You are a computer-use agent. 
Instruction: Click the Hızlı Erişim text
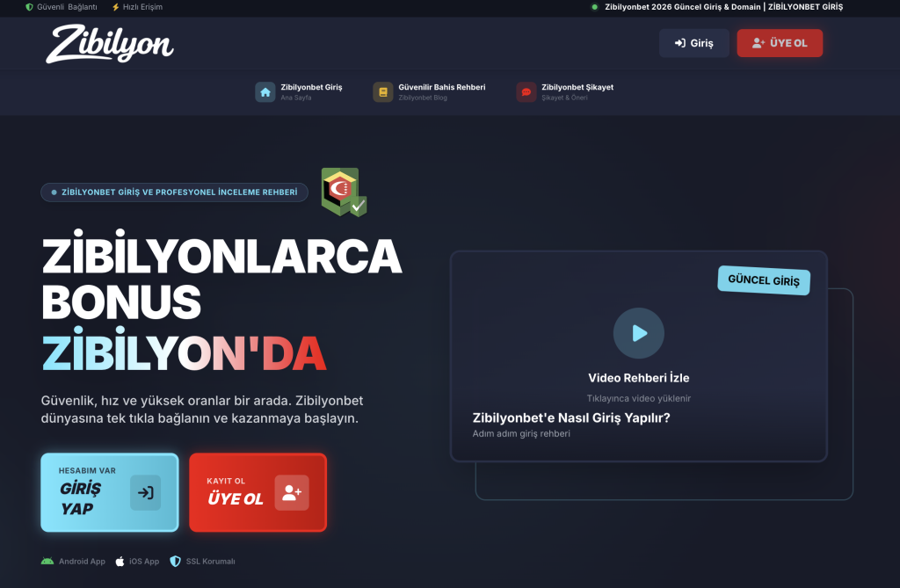click(142, 7)
